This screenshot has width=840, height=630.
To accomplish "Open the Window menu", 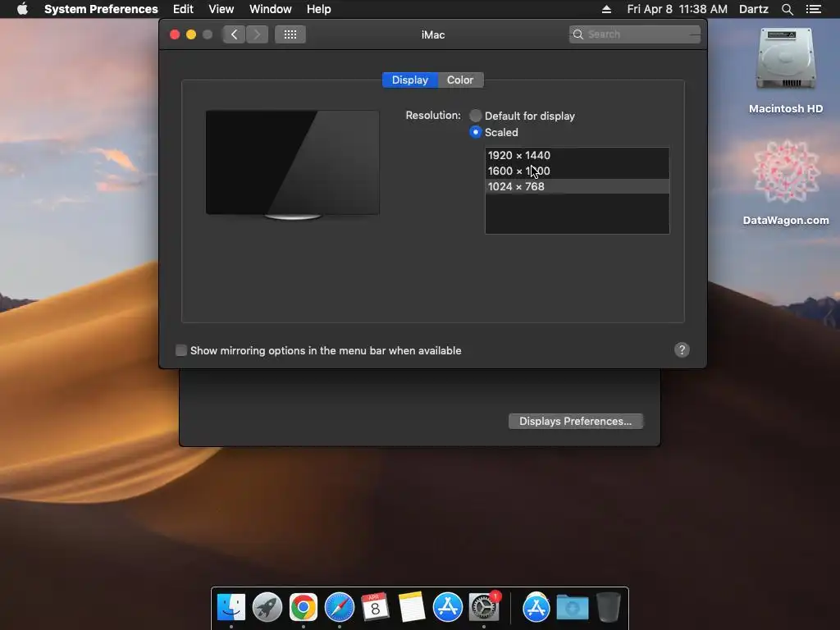I will [x=271, y=9].
